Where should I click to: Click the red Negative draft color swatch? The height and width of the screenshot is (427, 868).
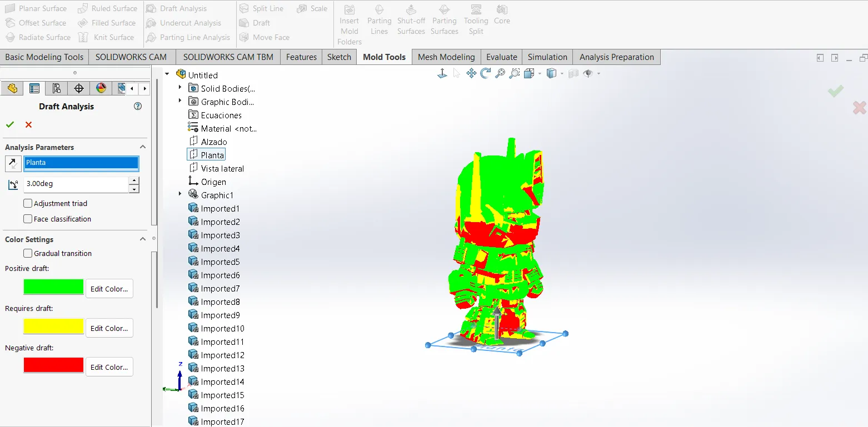click(53, 365)
